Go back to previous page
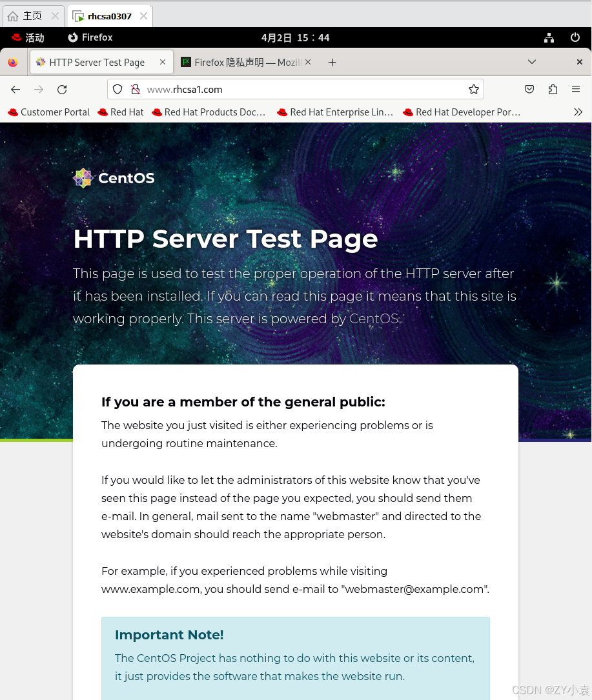Image resolution: width=592 pixels, height=700 pixels. [15, 89]
